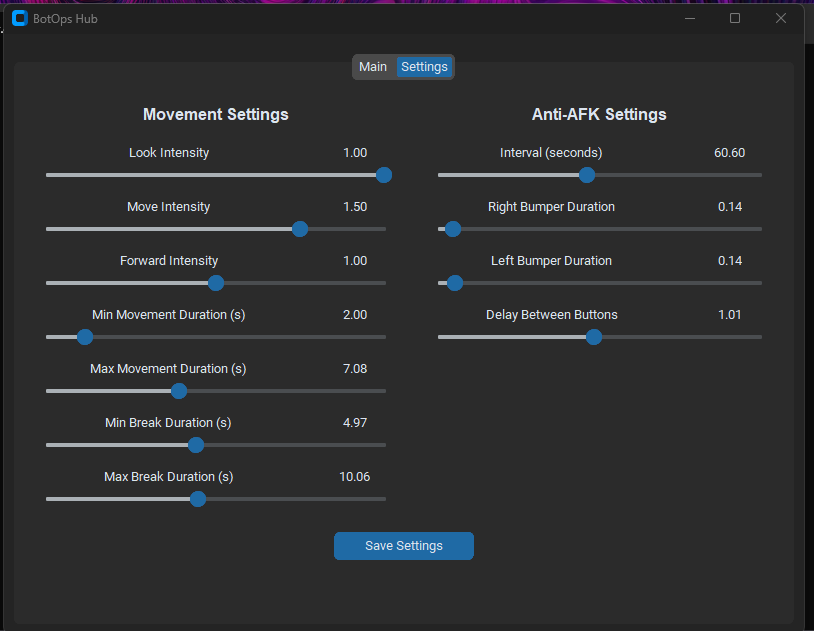Click the Move Intensity slider knob
Screen dimensions: 814x631
(x=299, y=229)
